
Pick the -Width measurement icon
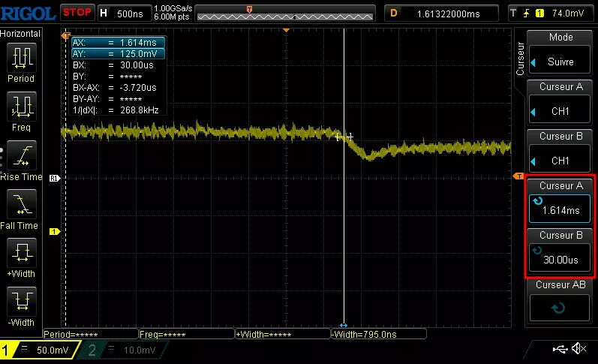click(21, 302)
